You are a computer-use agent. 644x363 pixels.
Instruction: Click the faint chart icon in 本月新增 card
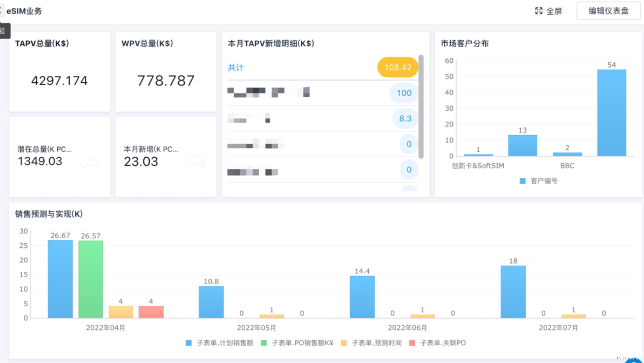point(196,157)
